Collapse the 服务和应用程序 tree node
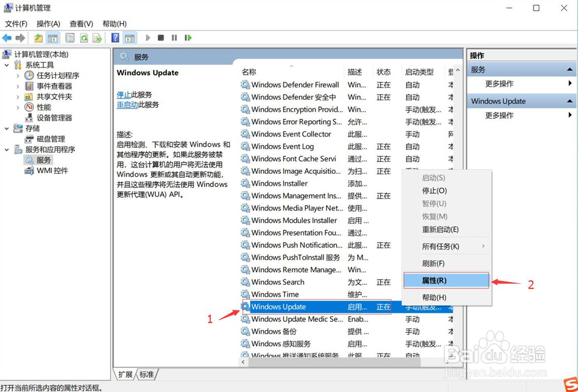Image resolution: width=578 pixels, height=392 pixels. point(6,150)
